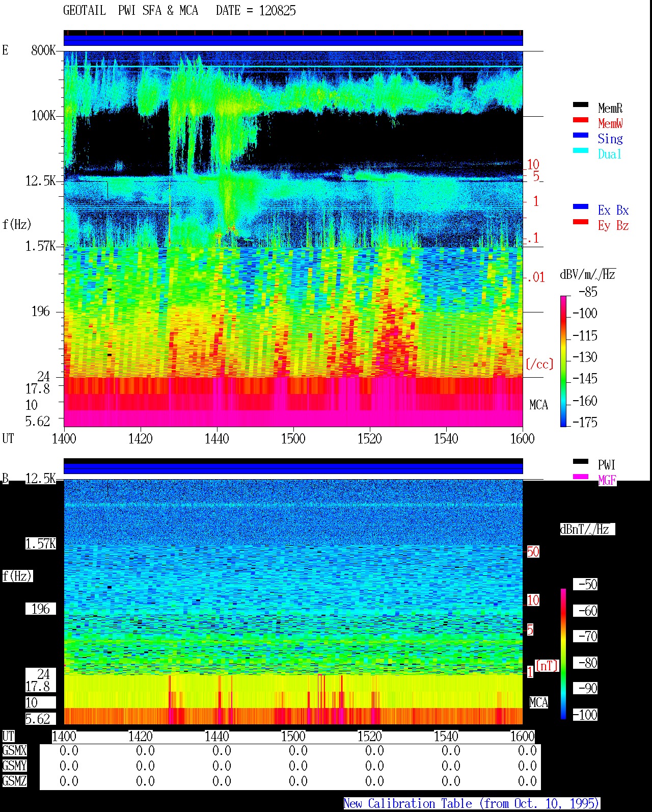The image size is (652, 812).
Task: Click the 1.57K label on B panel
Action: (40, 544)
